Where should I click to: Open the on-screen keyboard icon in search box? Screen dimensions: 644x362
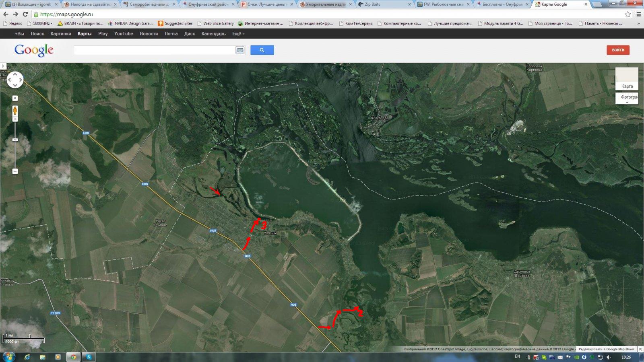pos(240,50)
